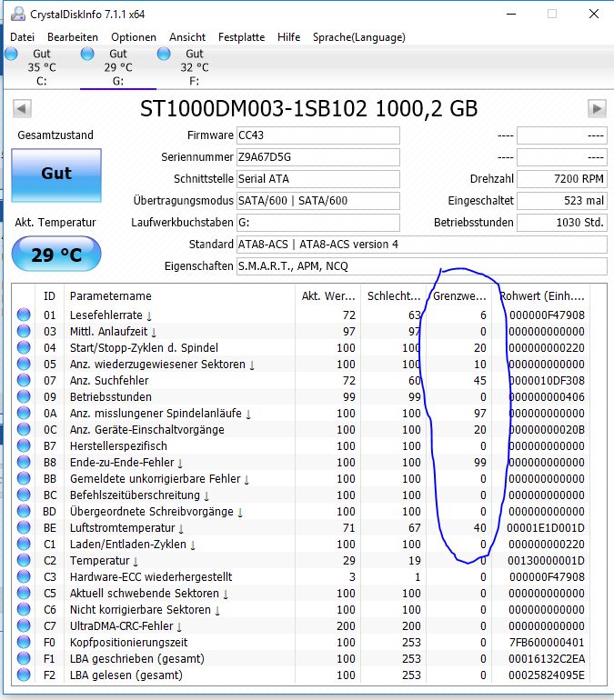Open the Ansicht menu
614x700 pixels.
click(x=187, y=37)
